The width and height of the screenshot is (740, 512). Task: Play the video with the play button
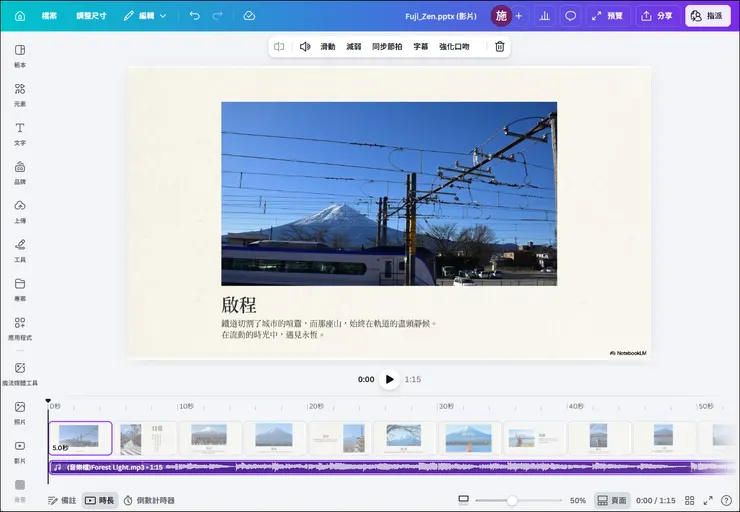point(389,379)
